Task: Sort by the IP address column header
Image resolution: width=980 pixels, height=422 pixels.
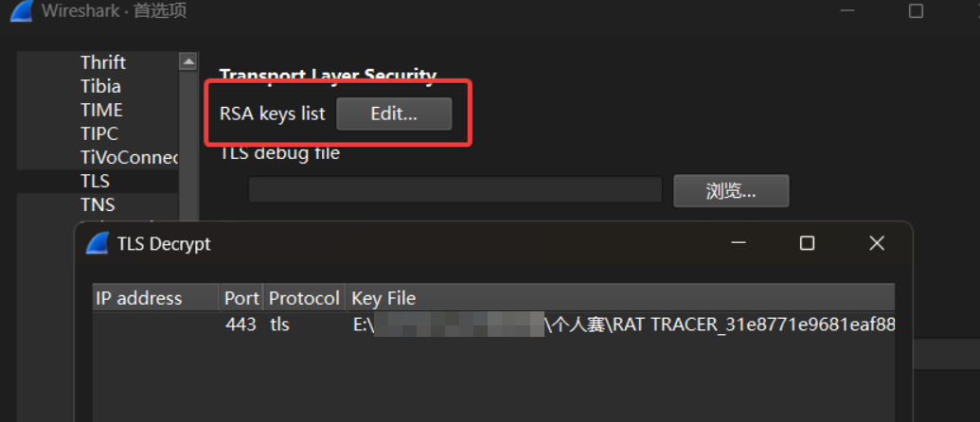Action: point(139,298)
